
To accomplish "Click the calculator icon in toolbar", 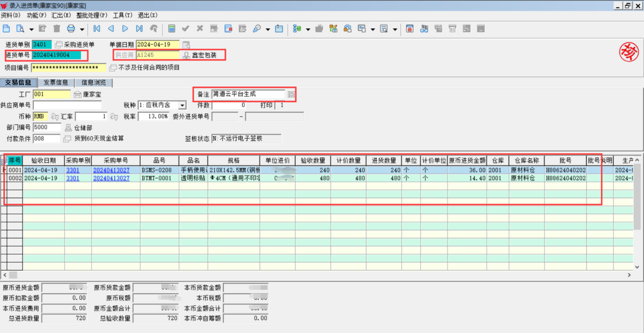I will pyautogui.click(x=172, y=28).
